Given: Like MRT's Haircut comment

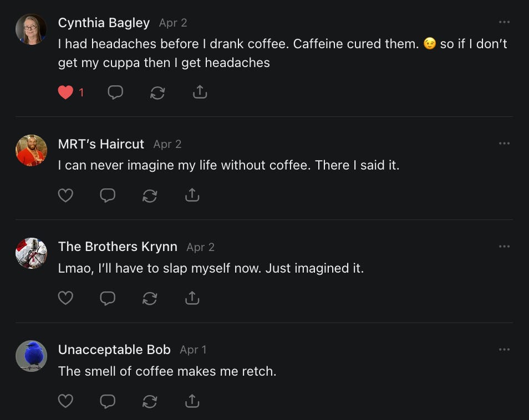Looking at the screenshot, I should [65, 195].
